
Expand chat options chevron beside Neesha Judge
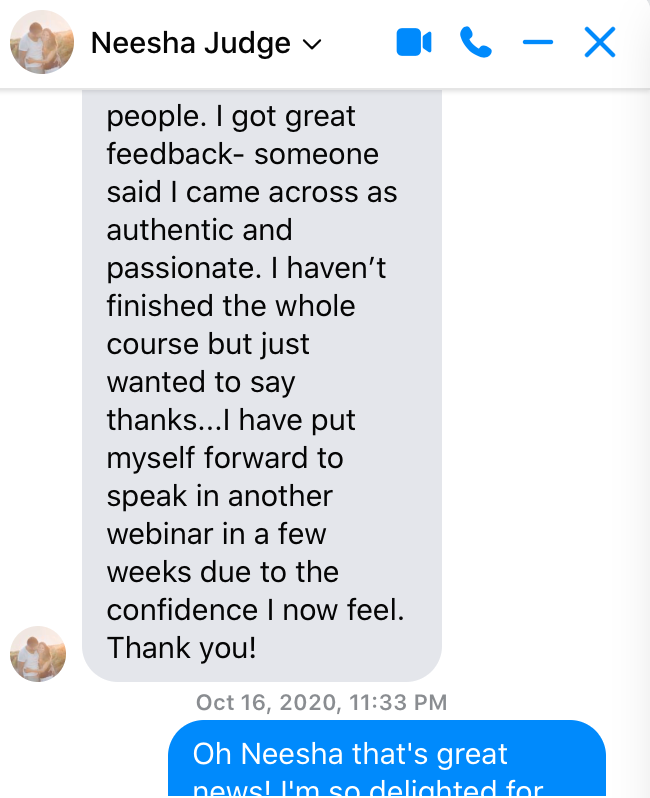(312, 45)
